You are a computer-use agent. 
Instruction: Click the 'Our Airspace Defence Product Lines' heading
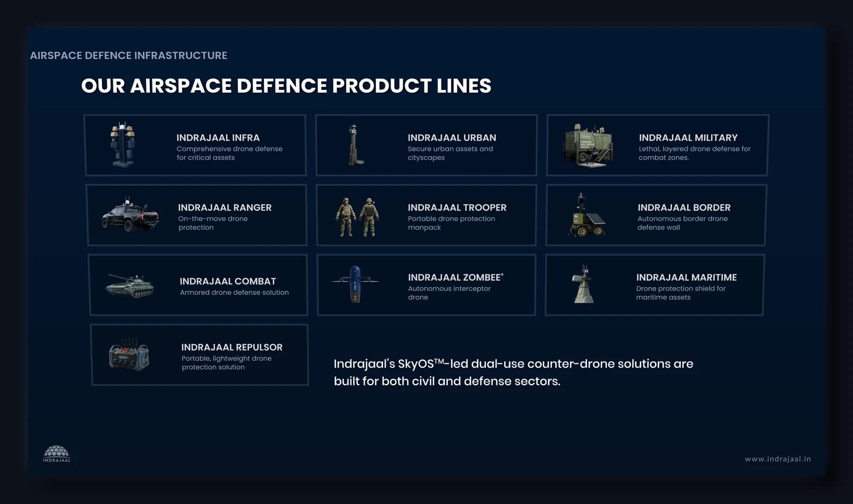(x=286, y=85)
